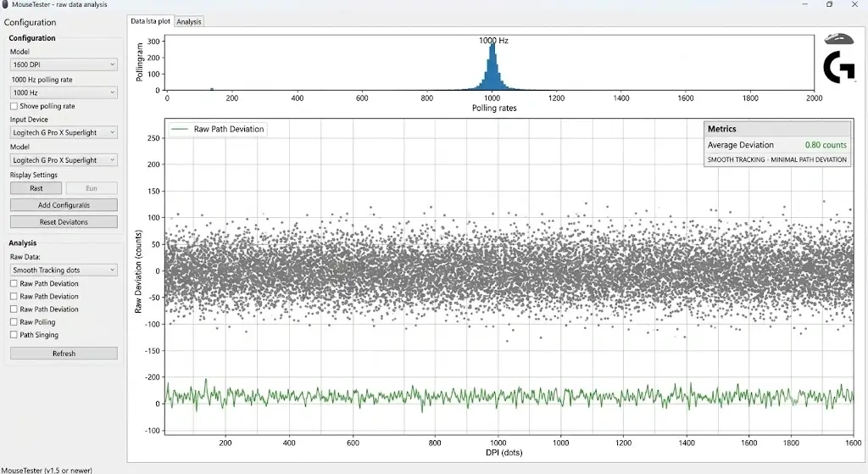Click the Reset Deviatons button
This screenshot has height=474, width=868.
(x=64, y=222)
